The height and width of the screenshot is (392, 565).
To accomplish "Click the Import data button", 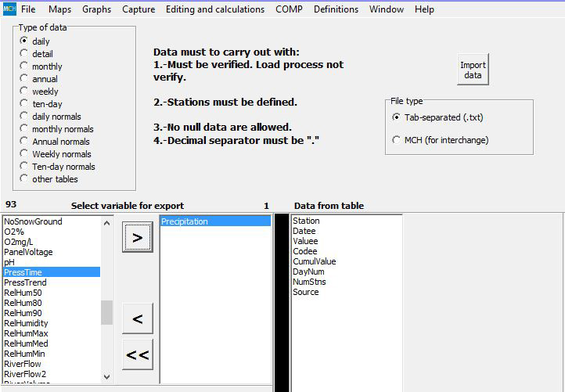I will click(473, 70).
